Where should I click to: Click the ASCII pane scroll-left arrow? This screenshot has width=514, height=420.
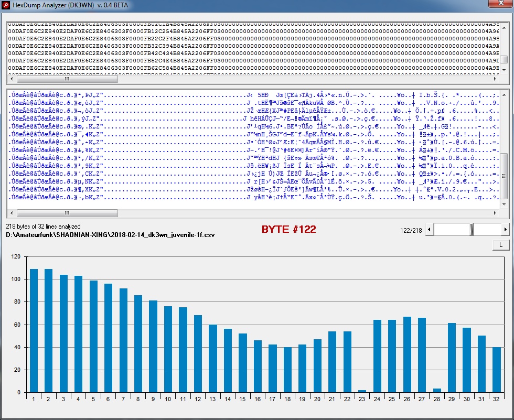[12, 213]
